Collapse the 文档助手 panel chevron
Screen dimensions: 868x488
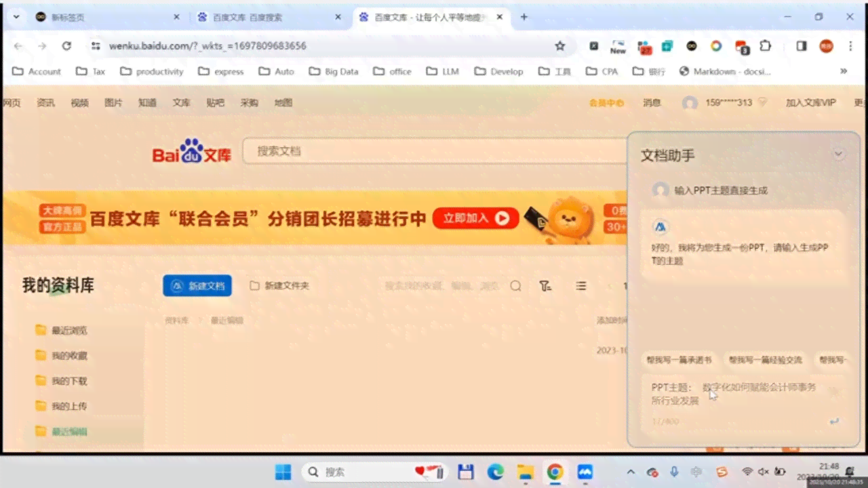point(839,154)
